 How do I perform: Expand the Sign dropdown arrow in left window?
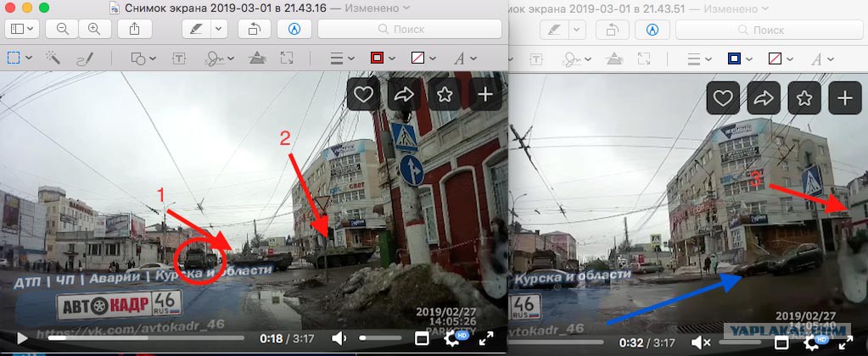pyautogui.click(x=230, y=58)
